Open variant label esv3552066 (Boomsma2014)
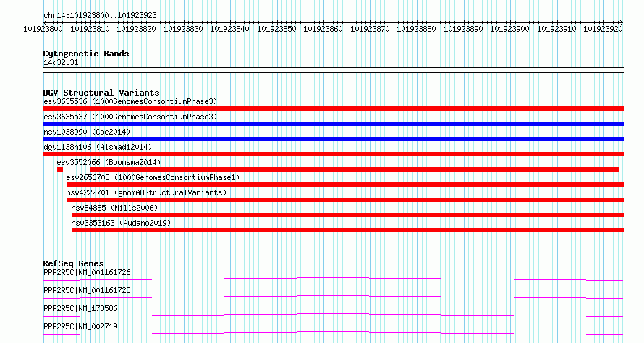Viewport: 644px width, 343px height. (x=109, y=162)
